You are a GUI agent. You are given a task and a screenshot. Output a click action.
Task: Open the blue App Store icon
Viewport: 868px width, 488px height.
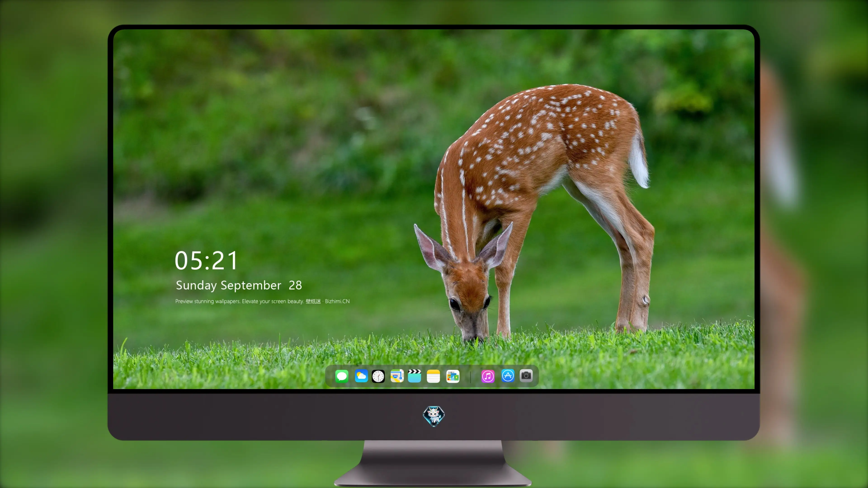[508, 375]
